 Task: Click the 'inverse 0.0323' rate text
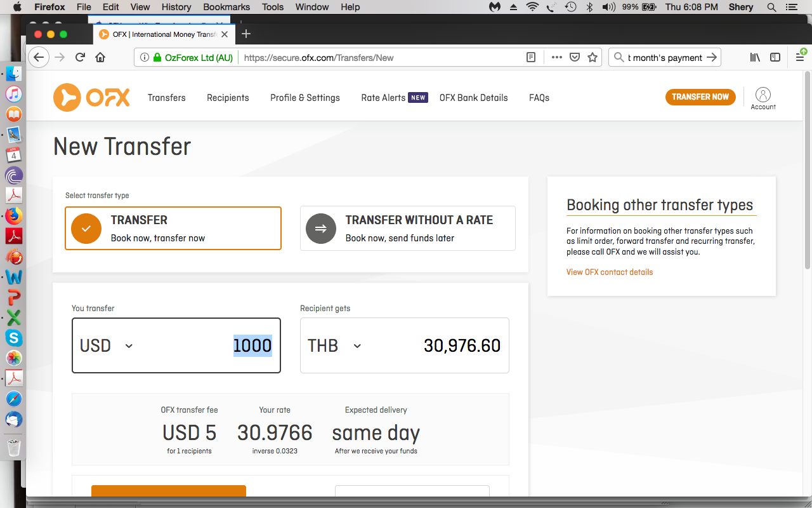click(275, 451)
